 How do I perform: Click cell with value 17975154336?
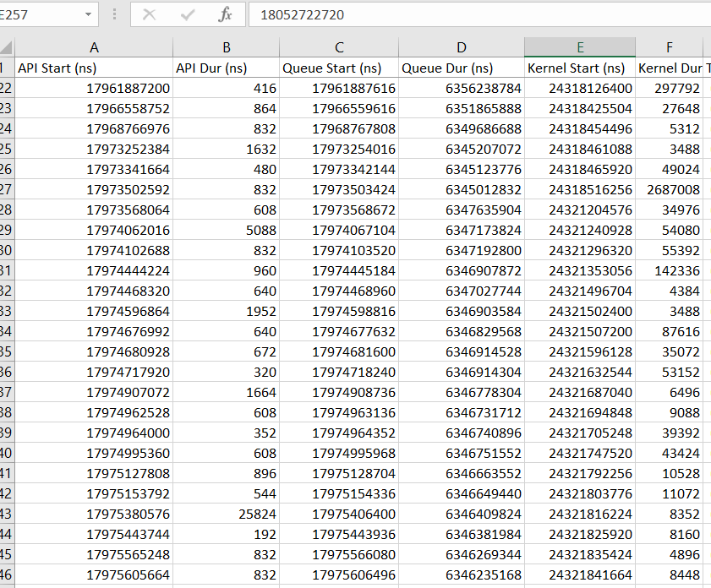point(339,493)
